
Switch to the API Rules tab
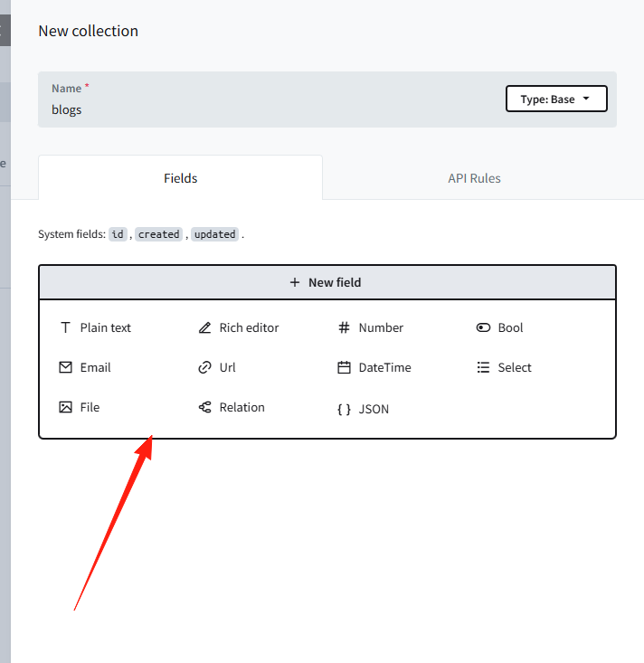(x=474, y=178)
